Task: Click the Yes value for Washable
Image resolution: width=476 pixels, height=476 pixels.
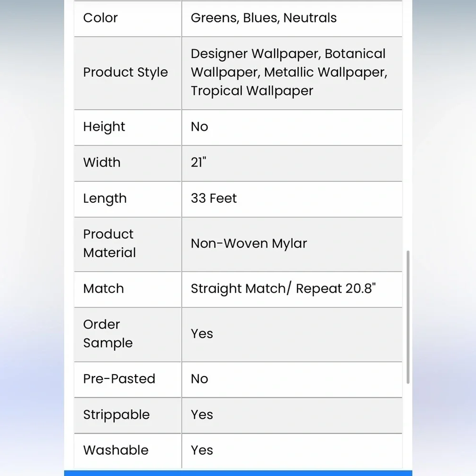Action: click(x=202, y=450)
